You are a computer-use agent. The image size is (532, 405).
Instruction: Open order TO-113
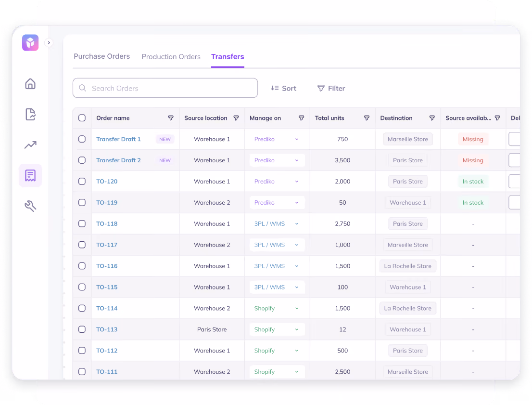(x=107, y=329)
